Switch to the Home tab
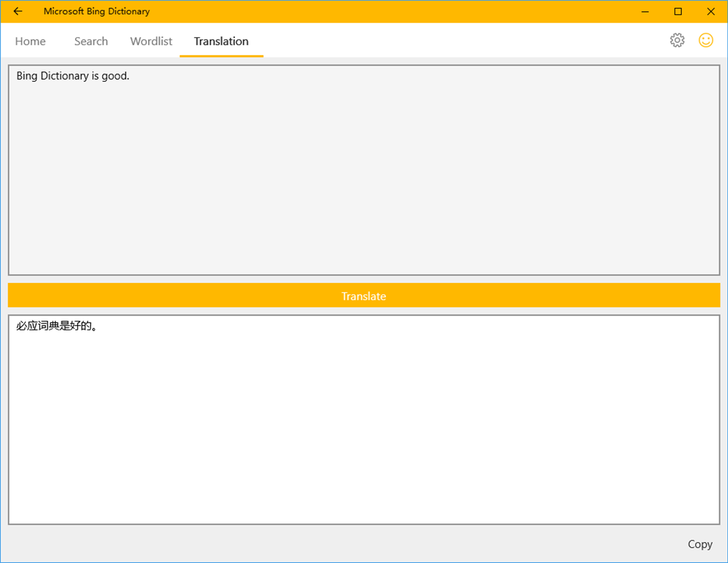Image resolution: width=728 pixels, height=563 pixels. (30, 41)
